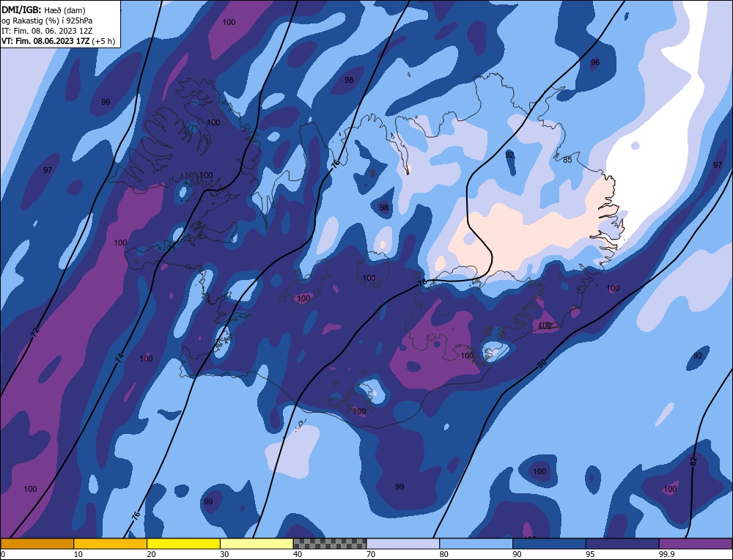Image resolution: width=733 pixels, height=560 pixels.
Task: Click the humidity value '96'
Action: [595, 62]
